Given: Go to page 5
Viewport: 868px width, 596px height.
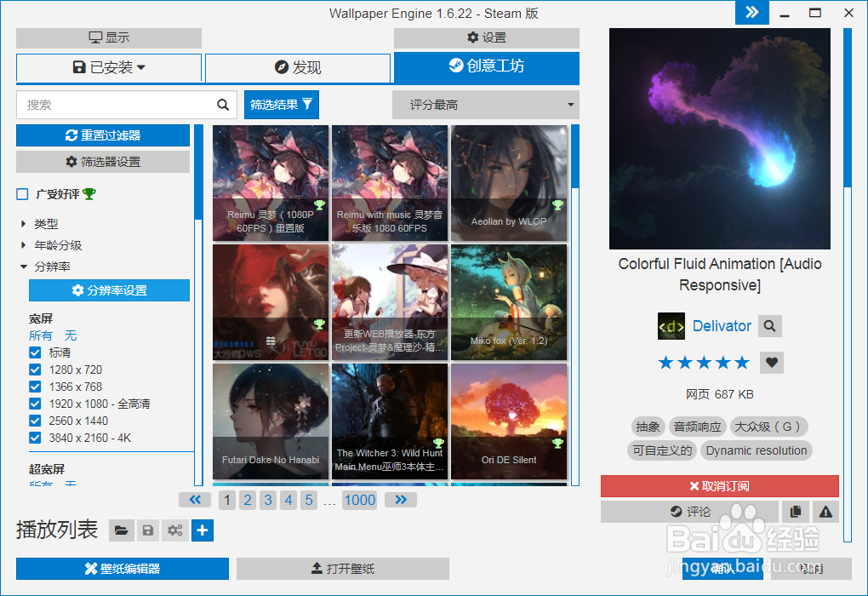Looking at the screenshot, I should pos(309,500).
